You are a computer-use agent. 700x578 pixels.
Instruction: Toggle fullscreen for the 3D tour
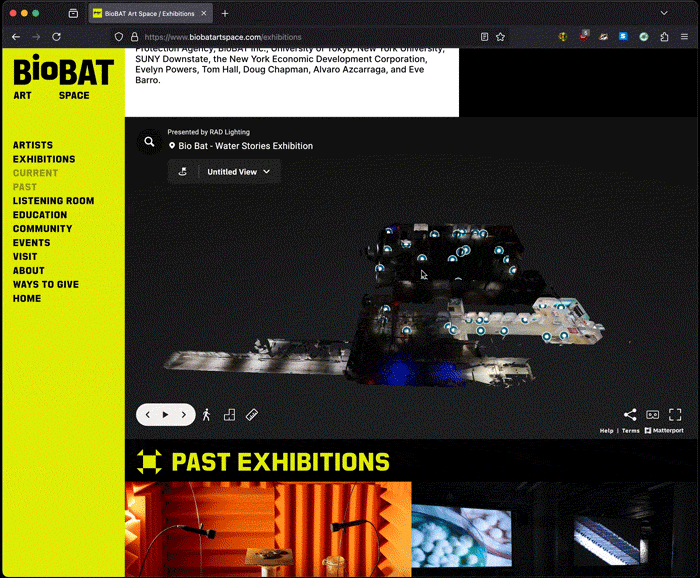[675, 414]
